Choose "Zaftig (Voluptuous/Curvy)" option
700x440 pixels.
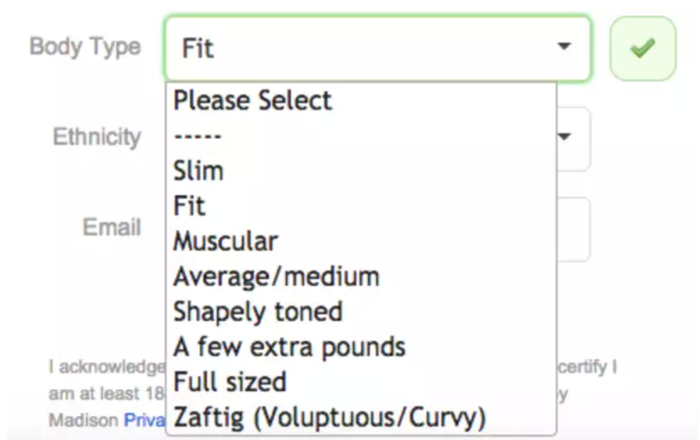coord(329,417)
